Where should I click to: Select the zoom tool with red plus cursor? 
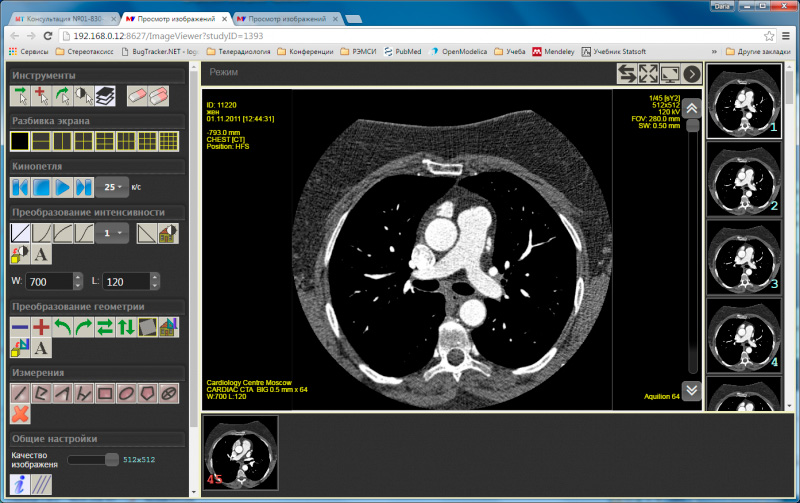coord(41,96)
